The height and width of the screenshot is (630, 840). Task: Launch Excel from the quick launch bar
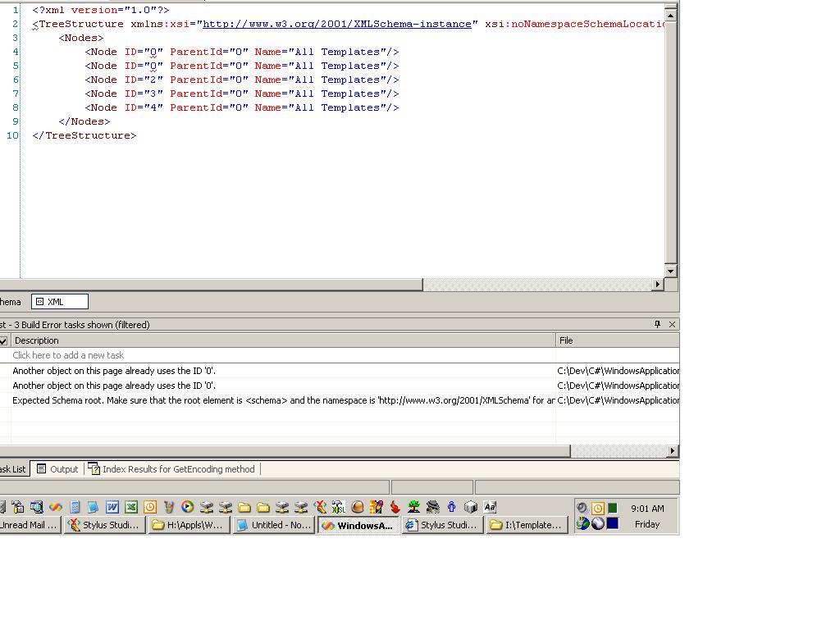[x=131, y=507]
